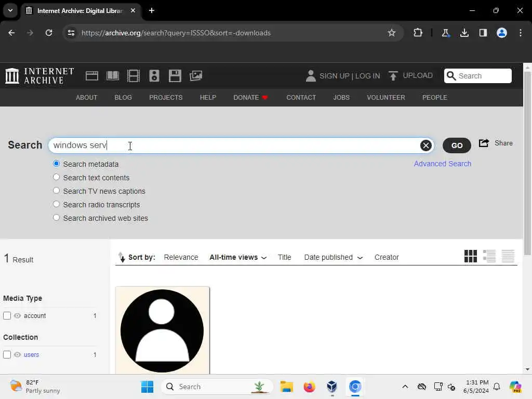This screenshot has width=532, height=399.
Task: Switch to compact list view
Action: pos(508,256)
